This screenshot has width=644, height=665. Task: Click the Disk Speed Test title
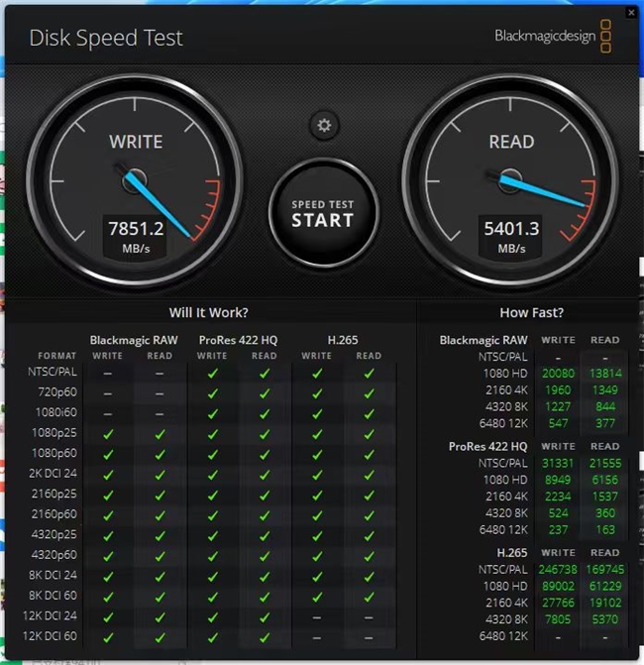106,38
